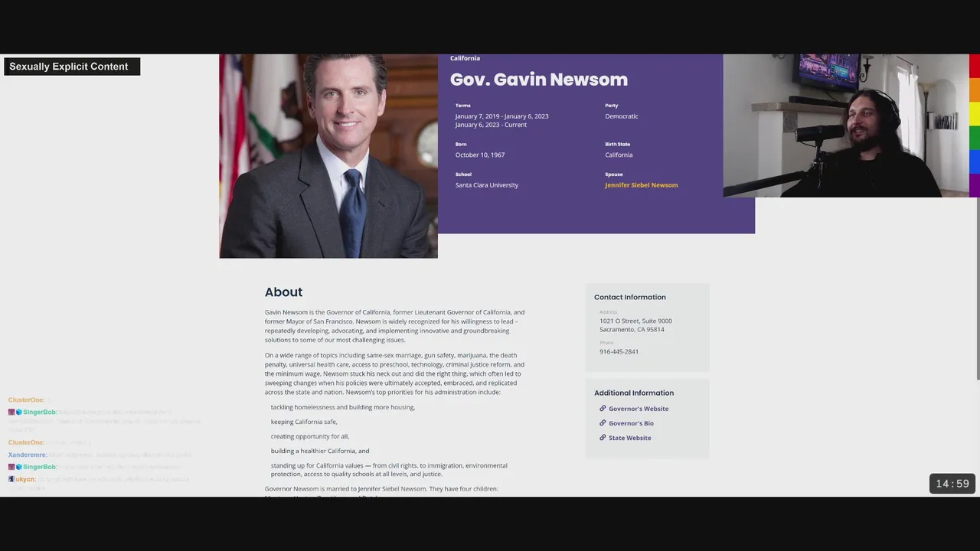The width and height of the screenshot is (980, 551).
Task: Click the phone number 916-445-2841
Action: [619, 351]
